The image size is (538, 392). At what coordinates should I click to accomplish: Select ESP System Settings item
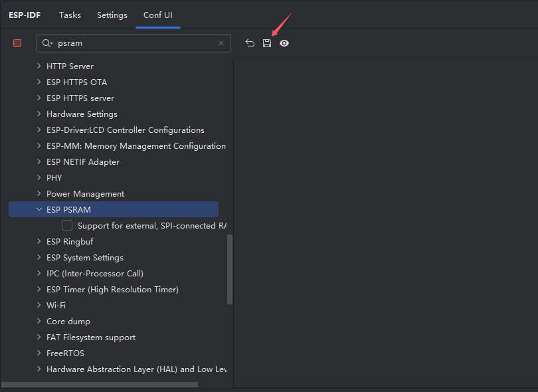point(84,258)
